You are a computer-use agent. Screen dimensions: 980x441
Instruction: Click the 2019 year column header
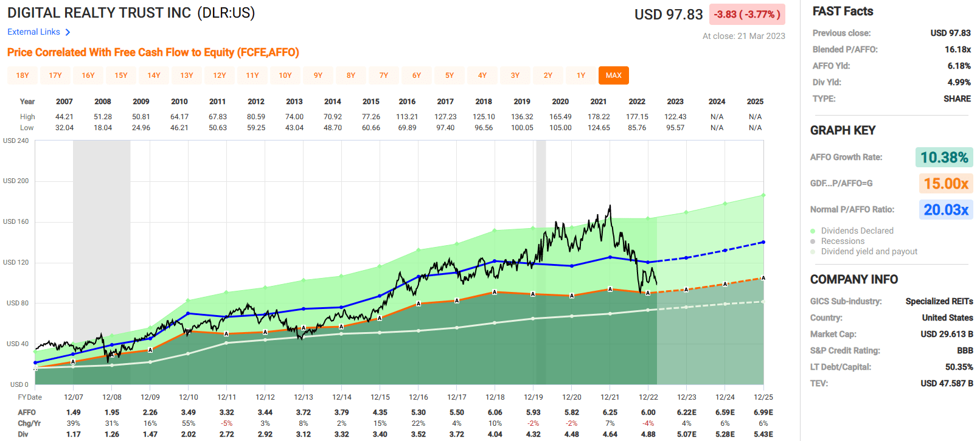point(522,102)
